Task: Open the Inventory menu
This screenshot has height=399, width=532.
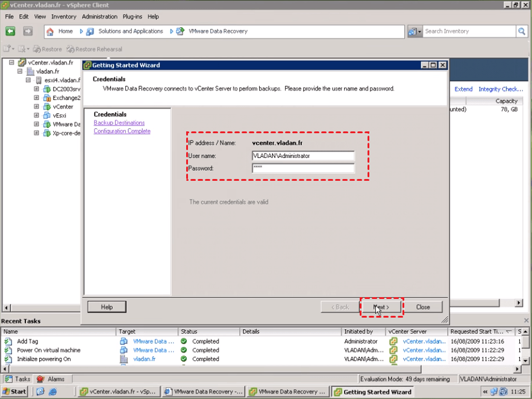Action: pyautogui.click(x=64, y=17)
